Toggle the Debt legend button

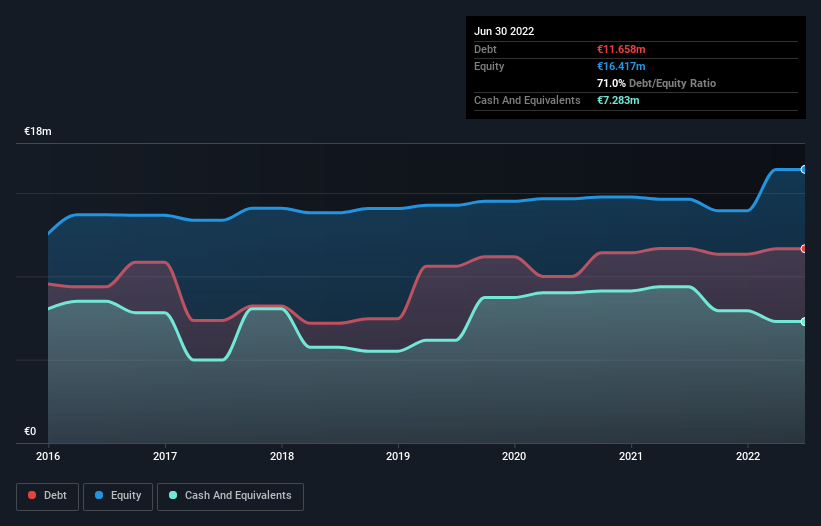(x=47, y=496)
